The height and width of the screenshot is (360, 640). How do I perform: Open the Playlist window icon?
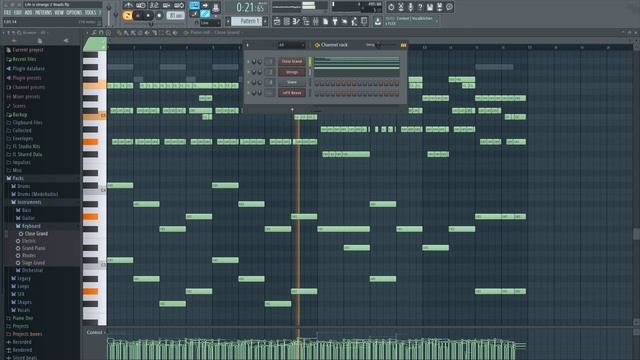click(x=277, y=21)
